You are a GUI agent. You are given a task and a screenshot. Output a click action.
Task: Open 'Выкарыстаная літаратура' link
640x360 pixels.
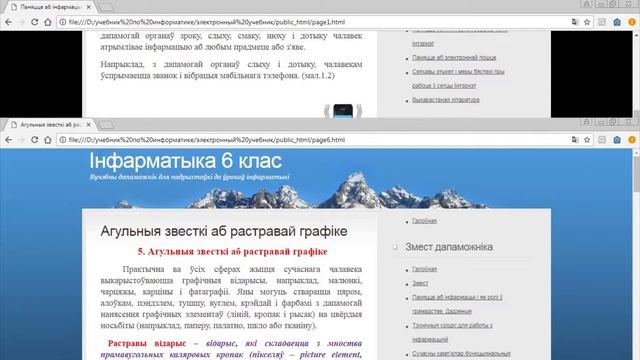[446, 100]
